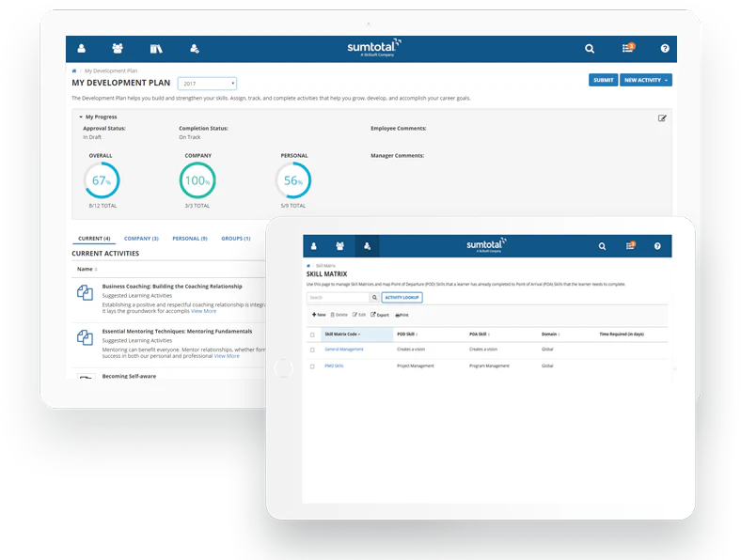Switch to the Groups (1) tab
Screen dimensions: 741x560
pyautogui.click(x=236, y=239)
